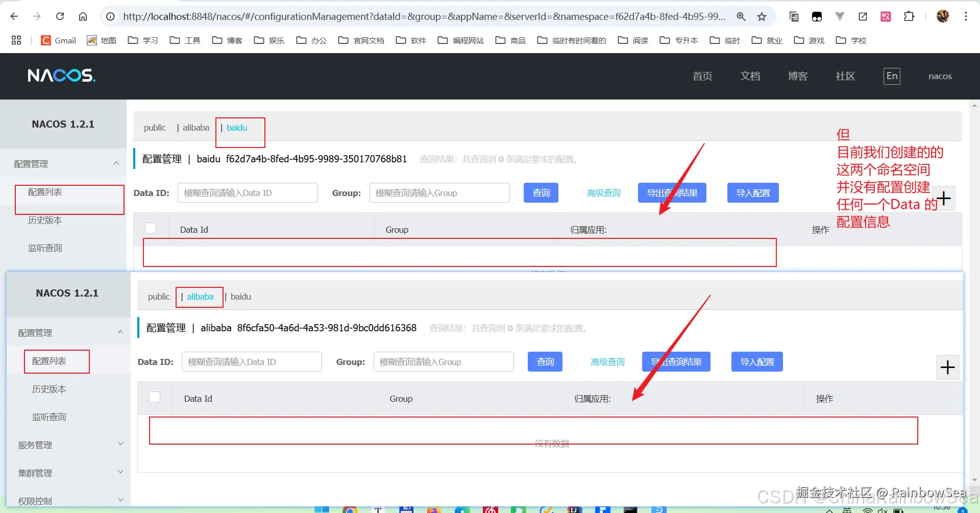Go back to the previous browser page
The image size is (980, 513).
pyautogui.click(x=14, y=16)
